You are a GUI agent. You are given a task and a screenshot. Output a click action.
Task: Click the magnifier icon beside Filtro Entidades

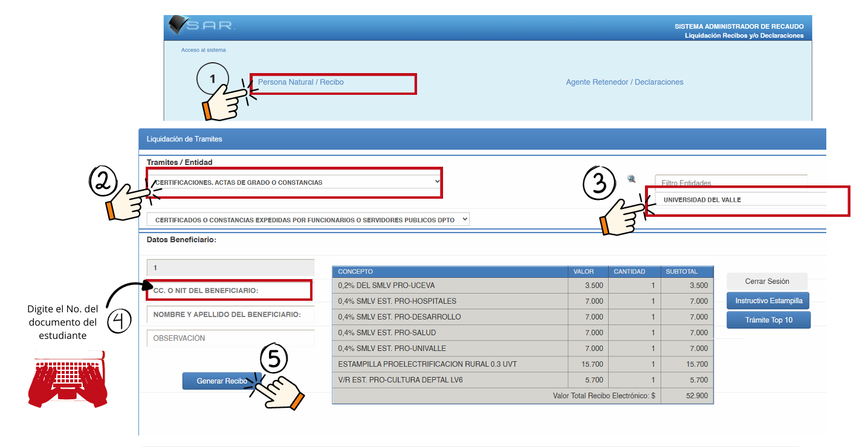[632, 179]
